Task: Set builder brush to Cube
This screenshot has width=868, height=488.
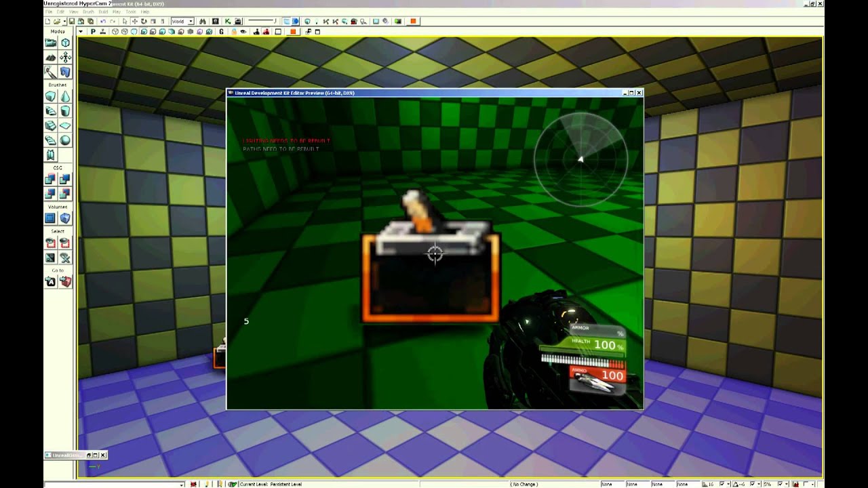Action: (x=50, y=97)
